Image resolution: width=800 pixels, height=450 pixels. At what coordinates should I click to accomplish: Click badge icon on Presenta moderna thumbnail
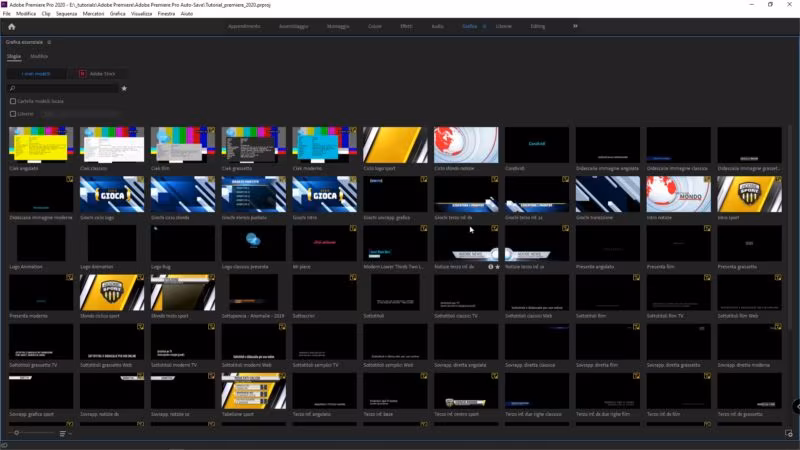point(69,278)
